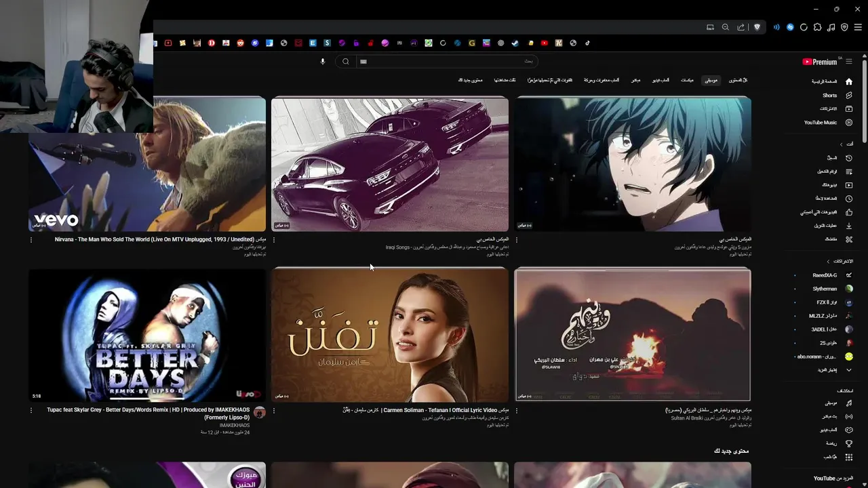Open Brave Shields lion icon
This screenshot has width=868, height=488.
pyautogui.click(x=757, y=27)
